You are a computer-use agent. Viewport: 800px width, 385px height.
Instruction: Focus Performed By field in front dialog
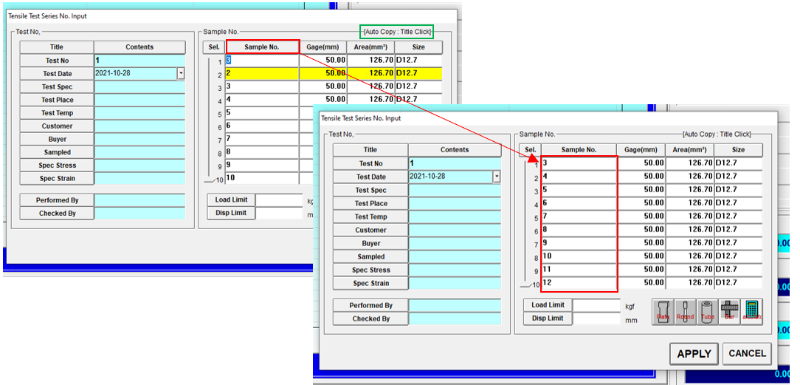pyautogui.click(x=455, y=305)
